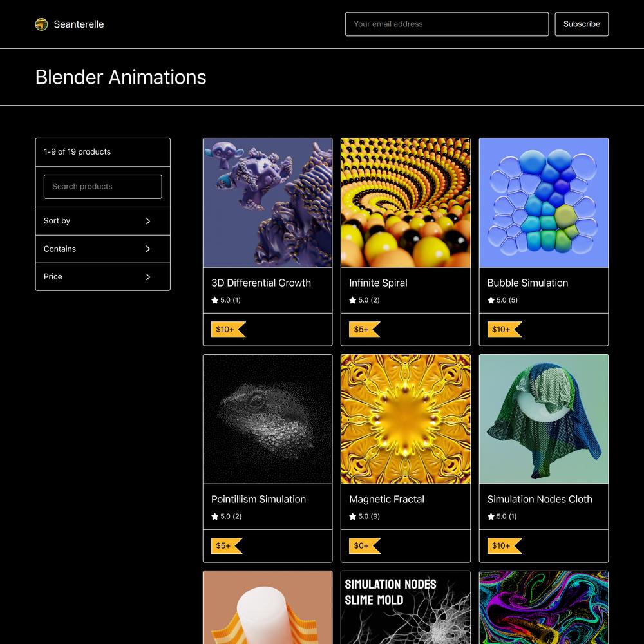The height and width of the screenshot is (644, 644).
Task: Click the Magnetic Fractal rating star
Action: pos(353,516)
